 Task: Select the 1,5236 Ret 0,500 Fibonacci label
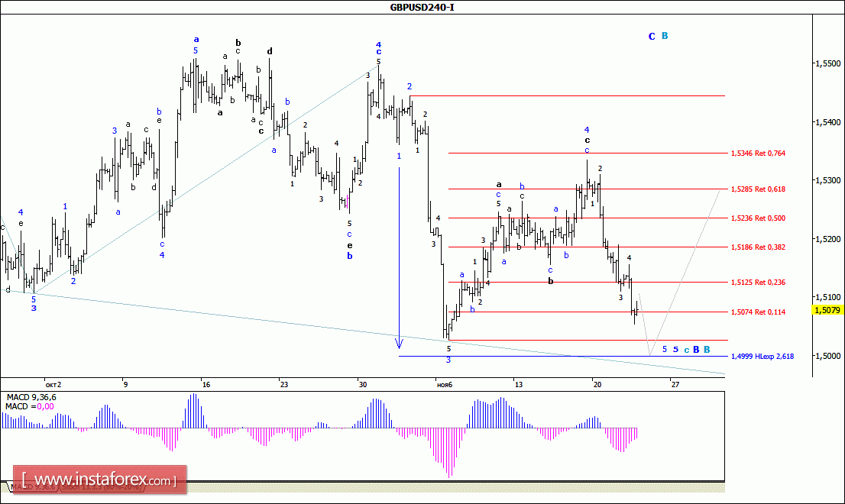[x=758, y=218]
